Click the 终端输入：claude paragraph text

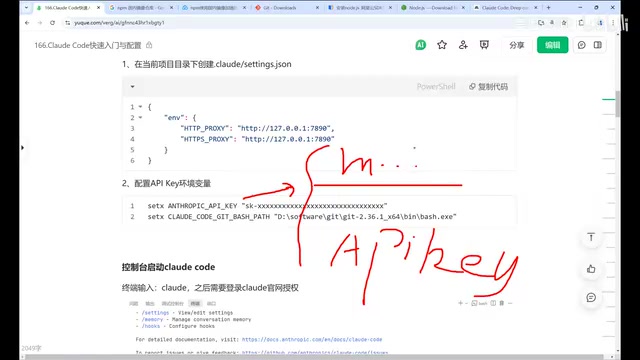pos(210,288)
